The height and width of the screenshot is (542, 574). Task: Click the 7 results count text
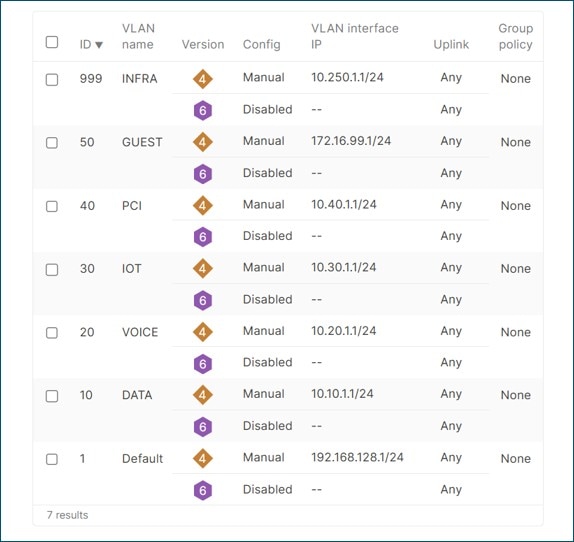click(x=67, y=515)
